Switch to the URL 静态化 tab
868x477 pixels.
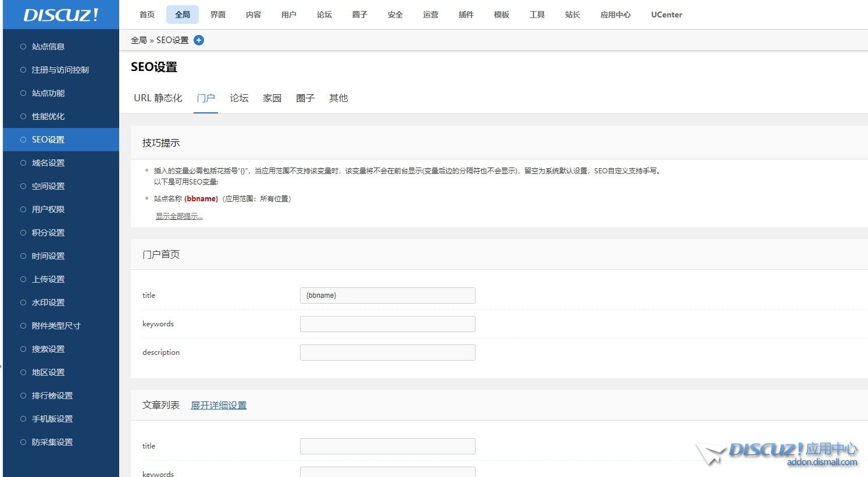[x=158, y=98]
